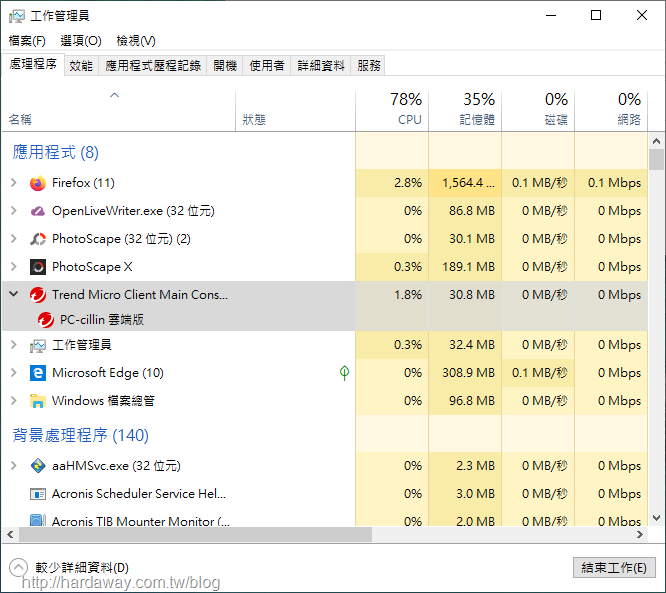Expand the Microsoft Edge (10) group
666x593 pixels.
(x=14, y=373)
